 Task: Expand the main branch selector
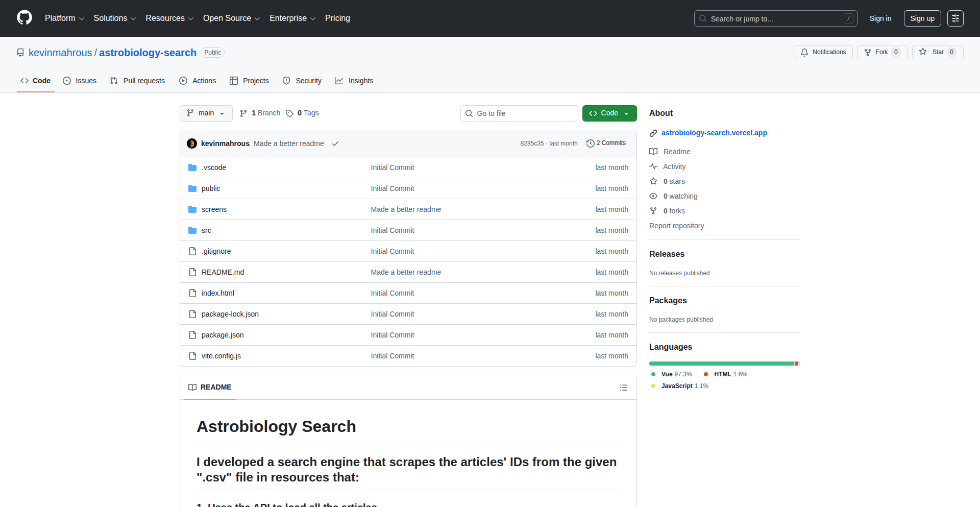click(x=206, y=113)
